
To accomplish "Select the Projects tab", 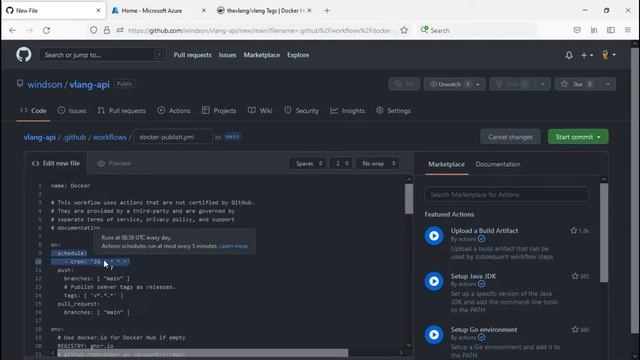I will pyautogui.click(x=219, y=111).
